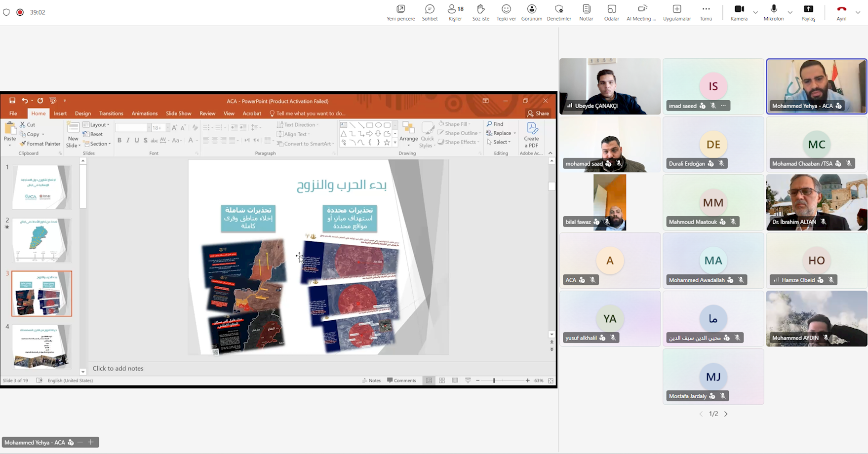
Task: Open the Kişiler participants list
Action: point(455,13)
